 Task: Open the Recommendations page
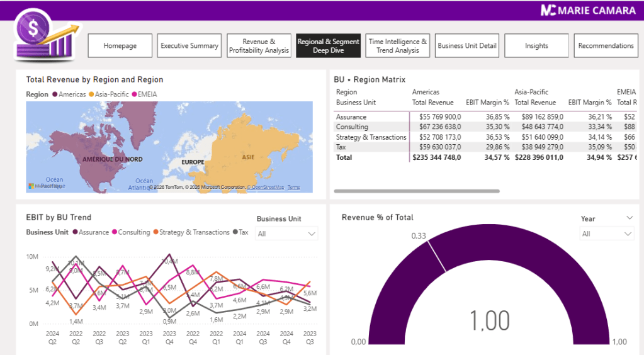pyautogui.click(x=606, y=46)
